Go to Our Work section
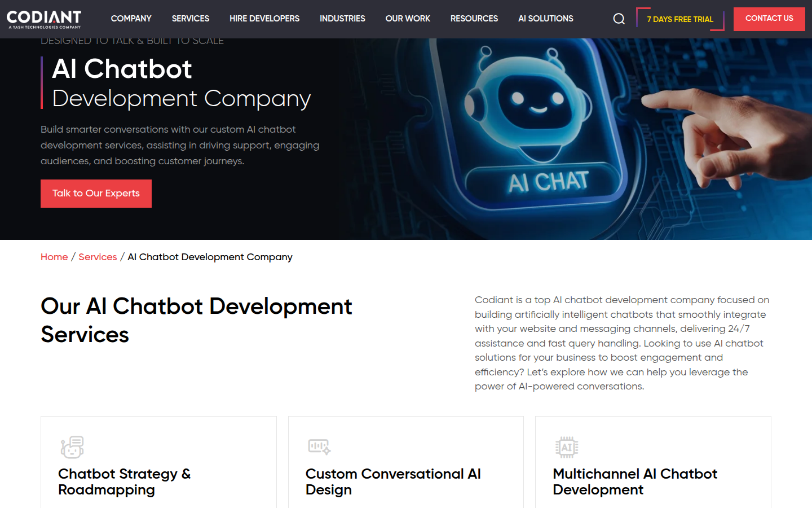 [408, 19]
